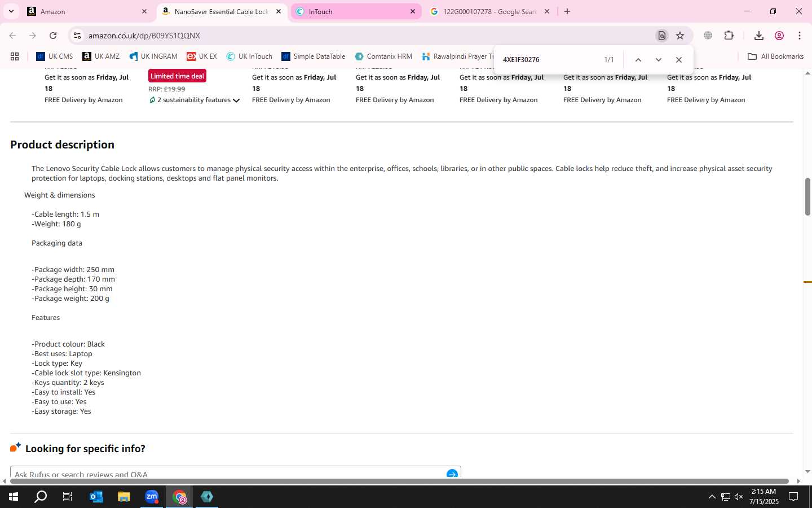Open the Extensions puzzle icon
Screen dimensions: 812x508
(729, 36)
